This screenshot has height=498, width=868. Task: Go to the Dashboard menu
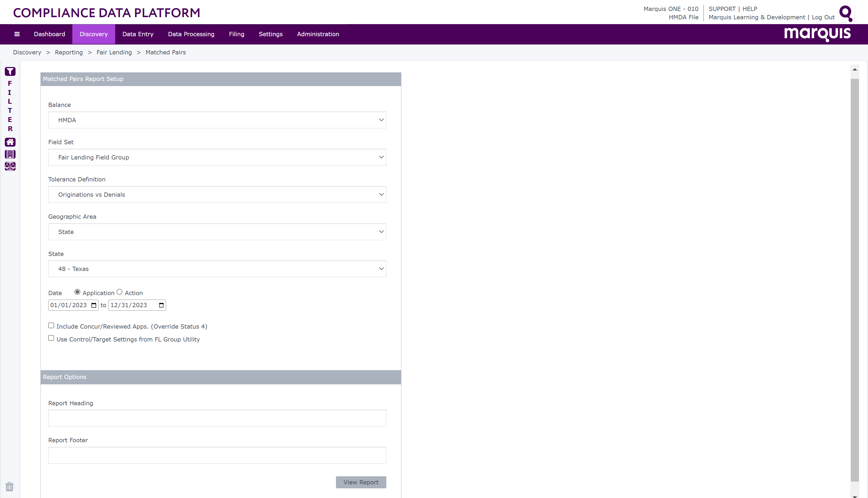[50, 34]
